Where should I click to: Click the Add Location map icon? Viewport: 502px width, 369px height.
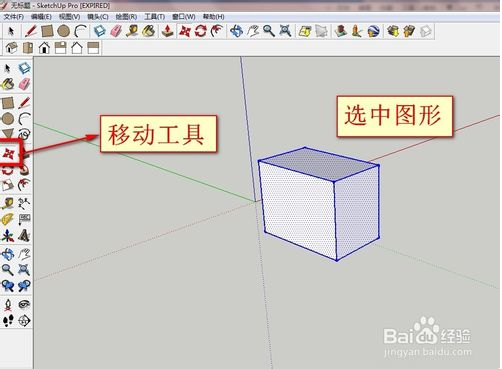click(x=305, y=31)
